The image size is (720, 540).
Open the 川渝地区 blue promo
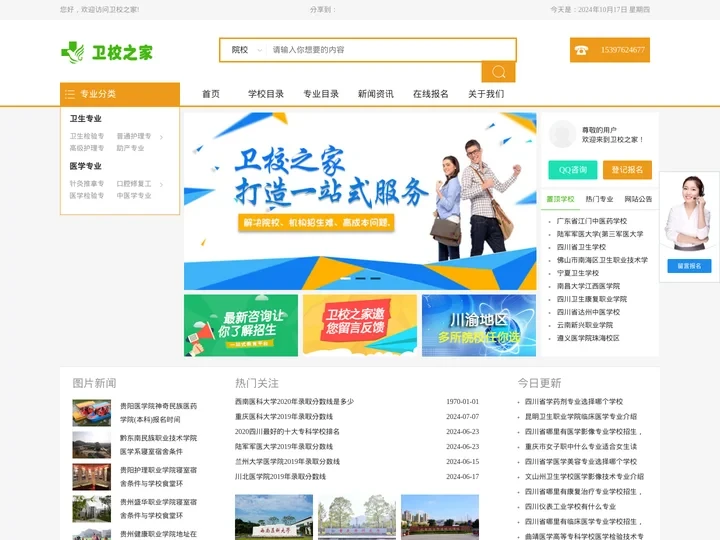pos(479,326)
